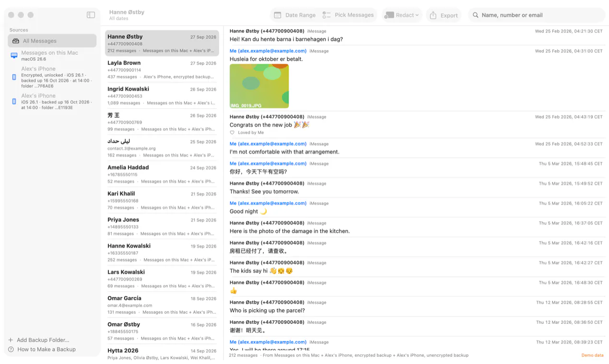Open Omar García's conversation
Screen dimensions: 609x364
(x=162, y=305)
